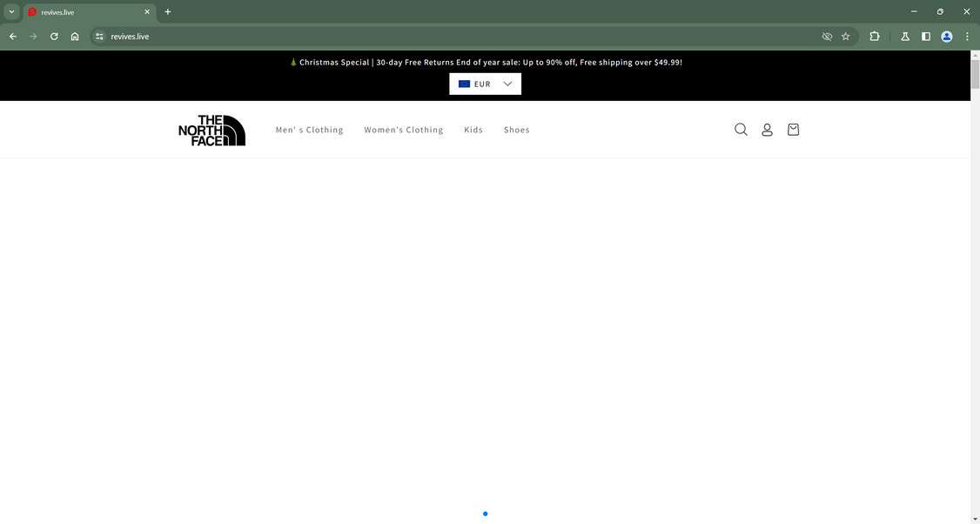Close the revives.live tab

tap(147, 12)
